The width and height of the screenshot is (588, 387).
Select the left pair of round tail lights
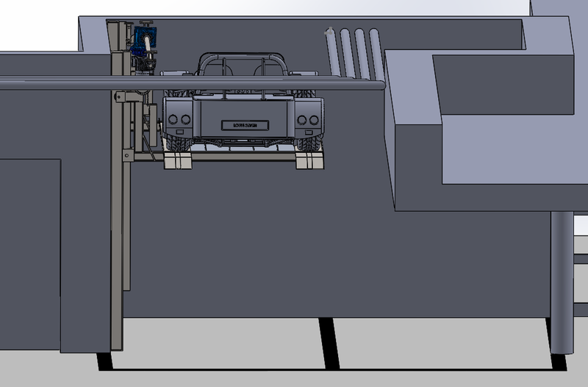click(180, 119)
